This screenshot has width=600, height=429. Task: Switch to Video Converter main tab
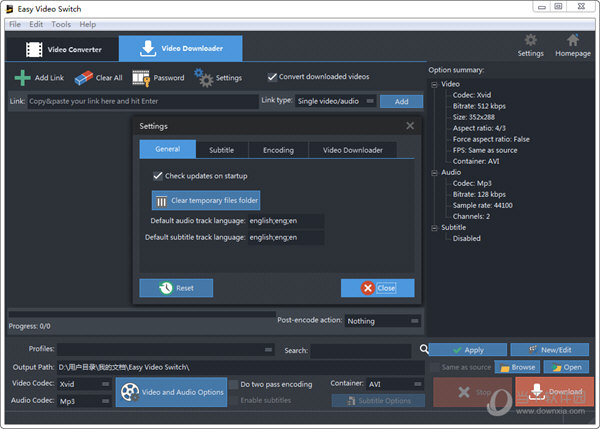[63, 49]
